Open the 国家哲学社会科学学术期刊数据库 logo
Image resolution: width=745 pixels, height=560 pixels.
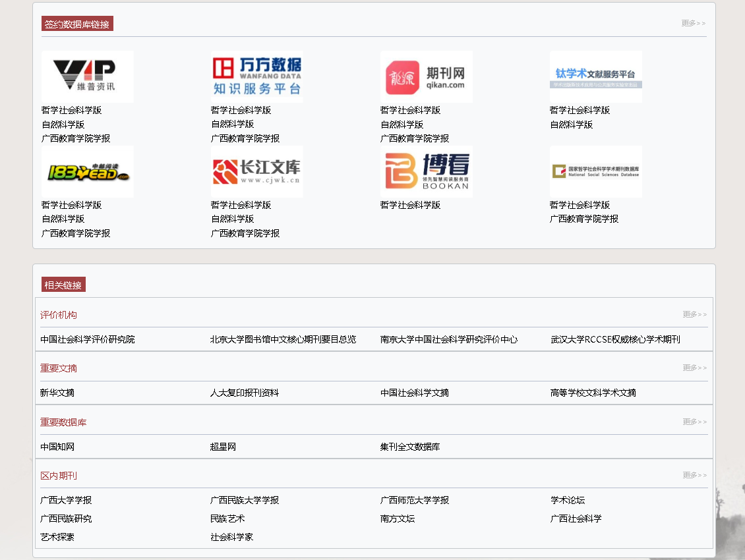click(x=595, y=171)
